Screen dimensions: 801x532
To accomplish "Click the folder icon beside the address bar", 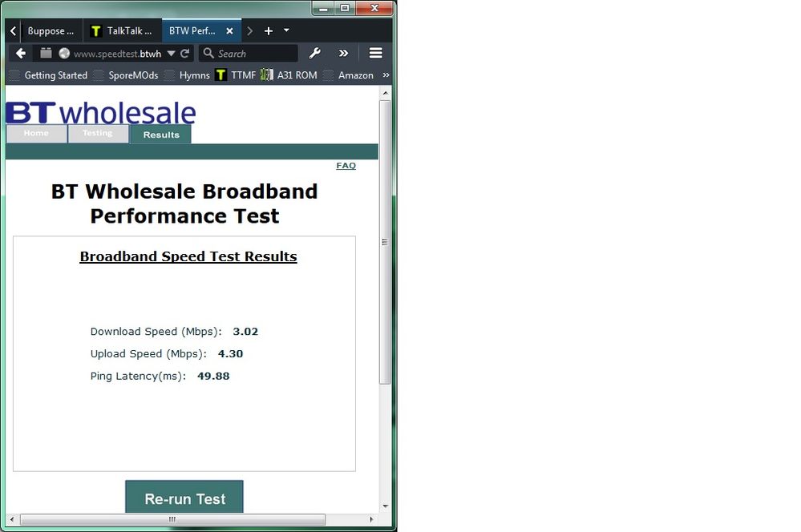I will (x=46, y=53).
